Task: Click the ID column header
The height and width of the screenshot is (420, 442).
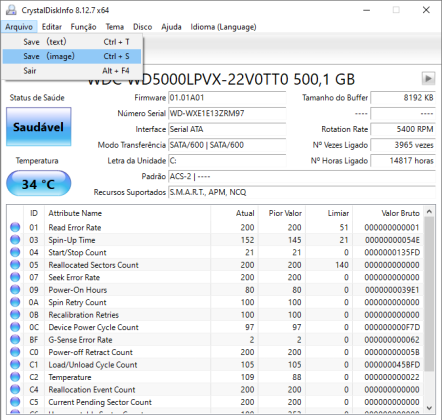Action: pyautogui.click(x=34, y=213)
